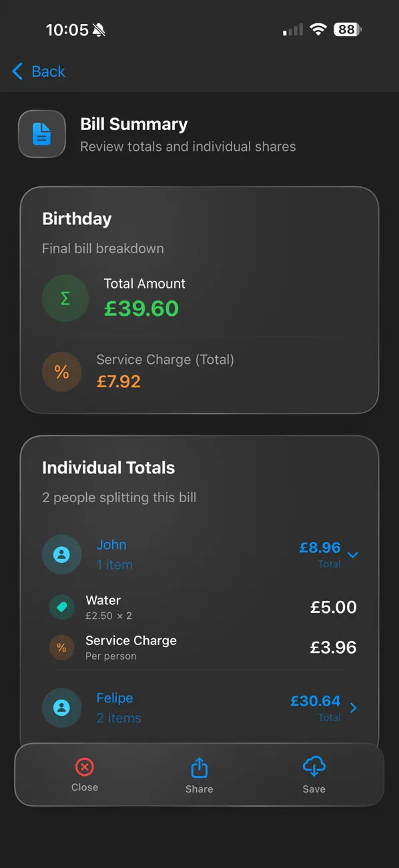This screenshot has width=399, height=868.
Task: Open Felipe's £30.64 total
Action: pos(316,701)
